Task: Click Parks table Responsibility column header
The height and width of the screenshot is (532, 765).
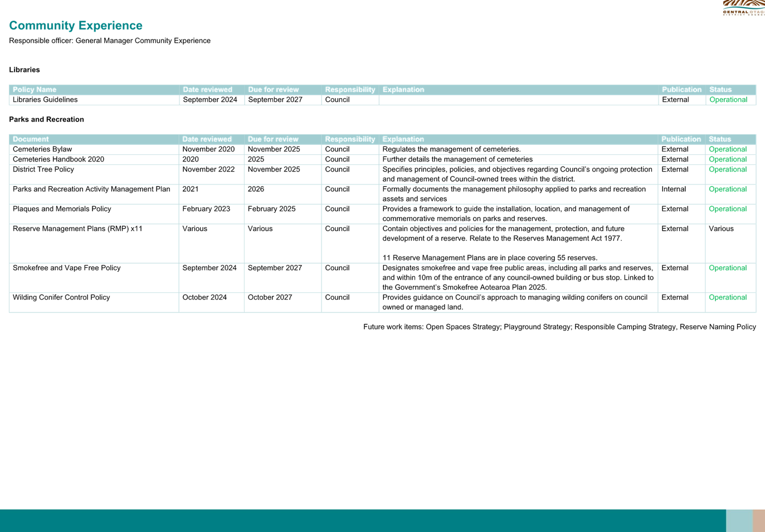Action: (x=350, y=139)
